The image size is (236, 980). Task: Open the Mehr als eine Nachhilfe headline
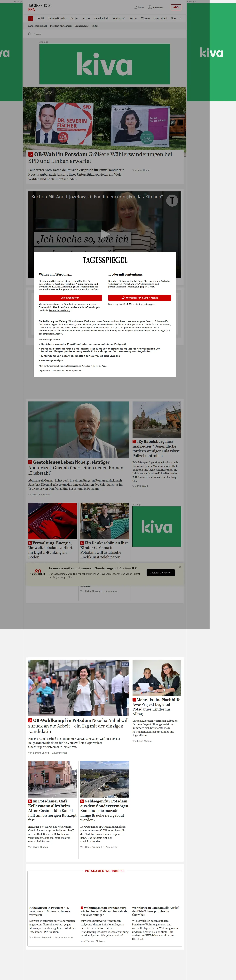156,707
